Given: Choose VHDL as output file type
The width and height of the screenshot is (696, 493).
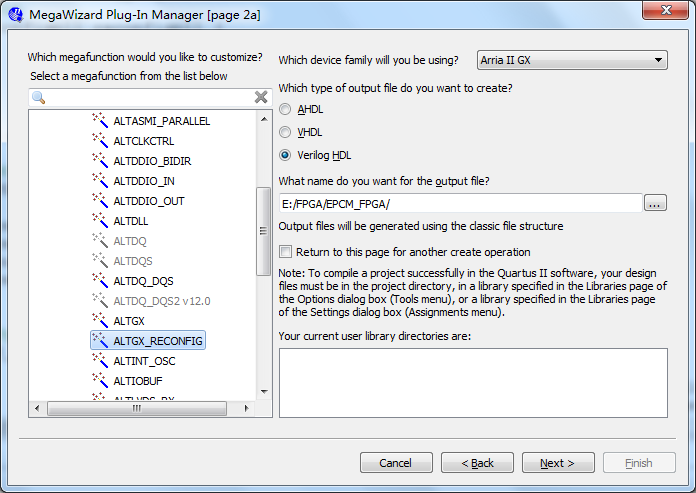Looking at the screenshot, I should 286,132.
